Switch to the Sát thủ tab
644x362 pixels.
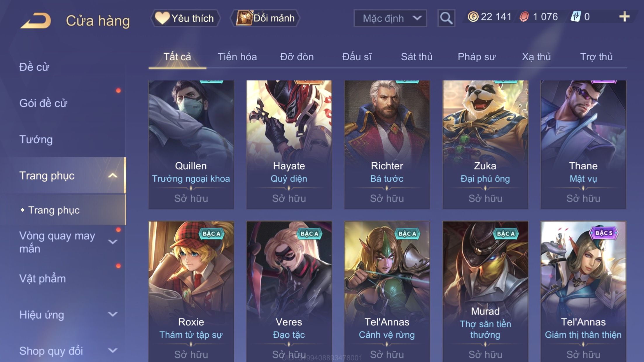coord(416,57)
